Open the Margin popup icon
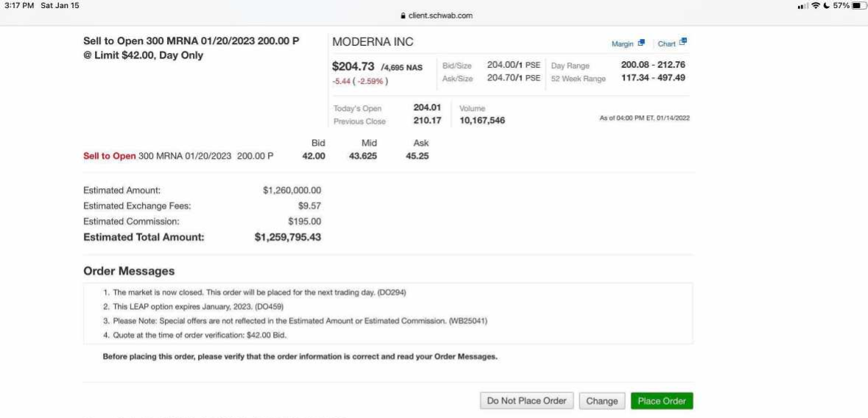Viewport: 868px width, 418px height. (x=641, y=43)
